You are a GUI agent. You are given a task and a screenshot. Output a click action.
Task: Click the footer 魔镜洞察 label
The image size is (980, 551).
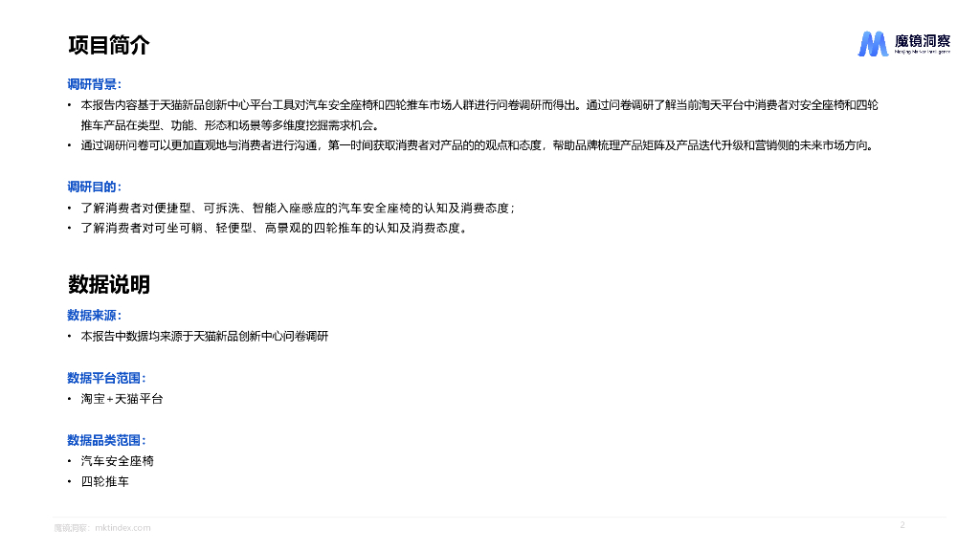tap(72, 528)
